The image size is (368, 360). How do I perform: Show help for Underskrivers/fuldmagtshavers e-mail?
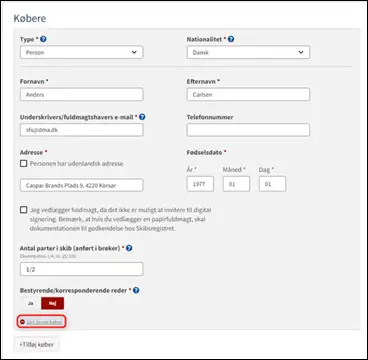tap(142, 117)
